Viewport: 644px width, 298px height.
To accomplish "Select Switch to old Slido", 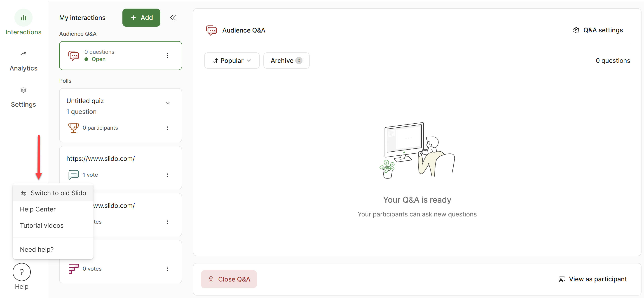I will pos(53,193).
